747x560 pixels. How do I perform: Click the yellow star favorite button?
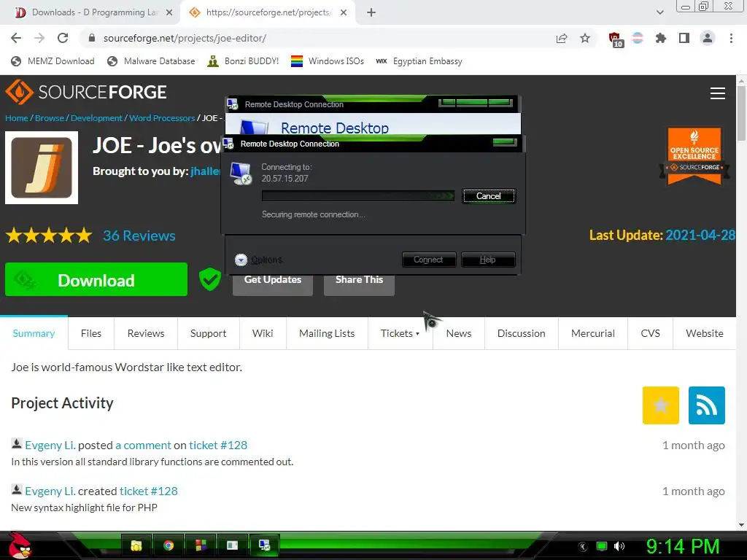tap(660, 405)
